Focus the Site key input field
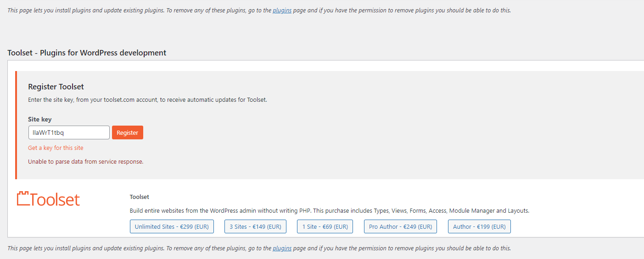 (x=69, y=132)
